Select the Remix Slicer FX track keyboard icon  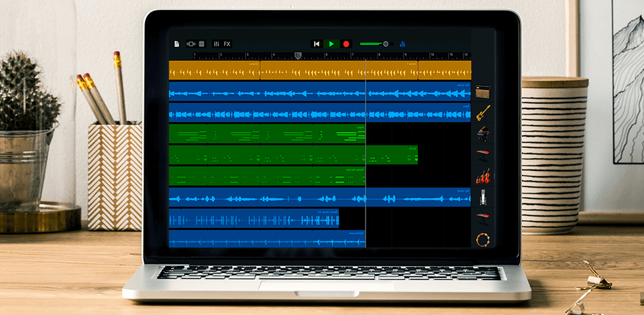click(x=483, y=218)
